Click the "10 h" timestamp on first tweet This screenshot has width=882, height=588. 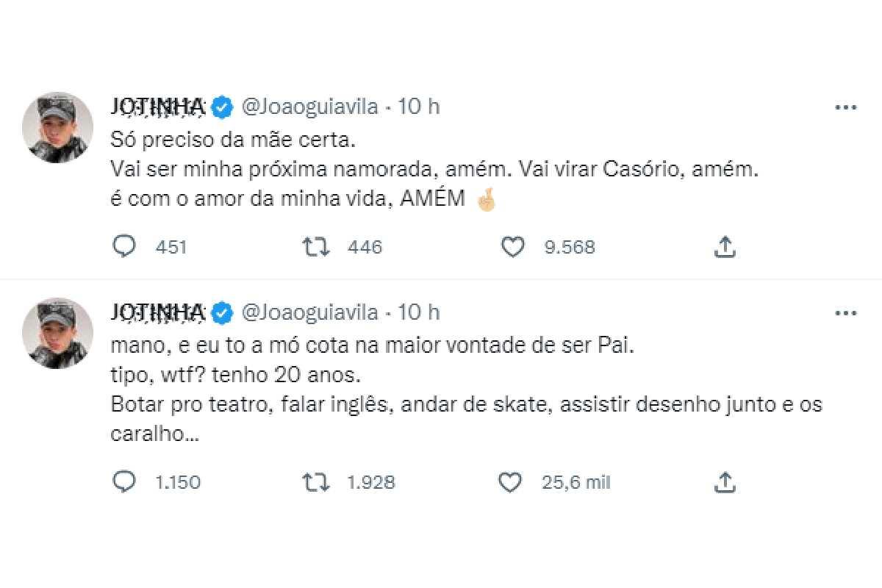418,107
